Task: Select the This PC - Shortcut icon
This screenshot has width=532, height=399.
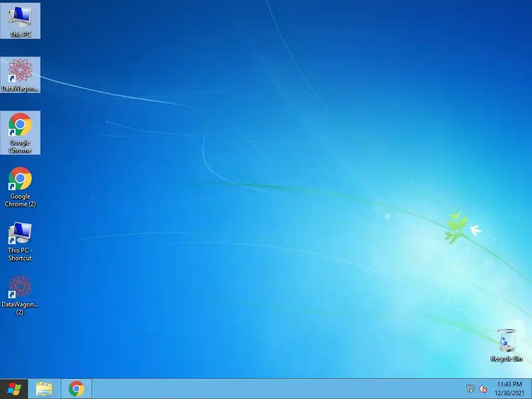Action: pos(20,241)
